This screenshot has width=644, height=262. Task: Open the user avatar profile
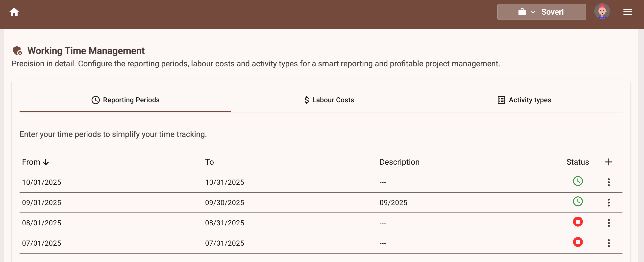click(x=602, y=12)
